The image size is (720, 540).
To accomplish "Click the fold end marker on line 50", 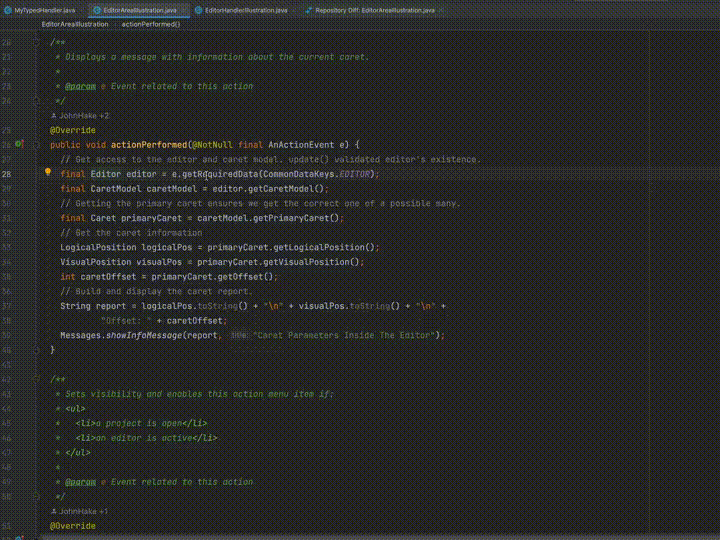I will (x=37, y=496).
